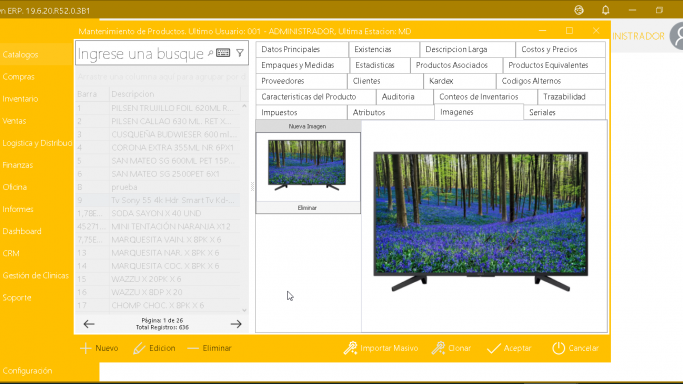
Task: Click the notifications bell icon
Action: (x=605, y=10)
